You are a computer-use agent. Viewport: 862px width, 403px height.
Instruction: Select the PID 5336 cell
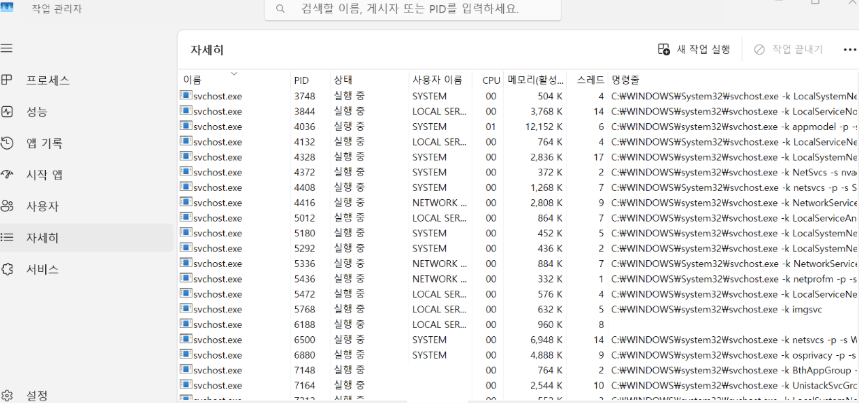pyautogui.click(x=305, y=263)
